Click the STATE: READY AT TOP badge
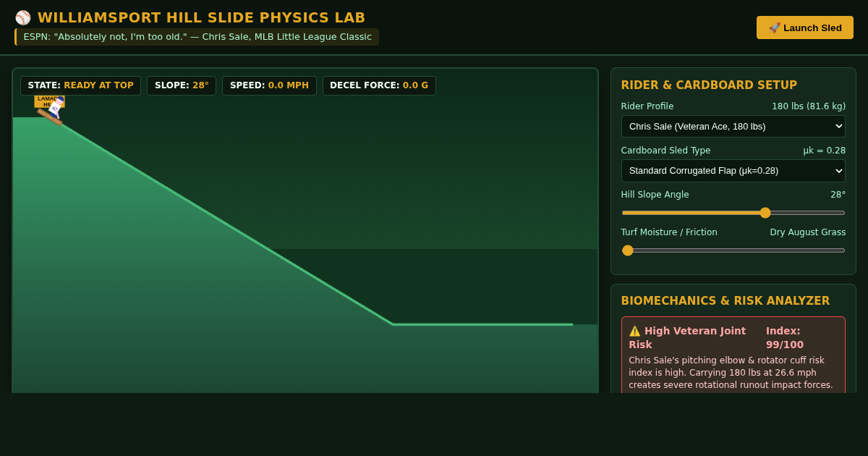The image size is (868, 456). pos(81,85)
